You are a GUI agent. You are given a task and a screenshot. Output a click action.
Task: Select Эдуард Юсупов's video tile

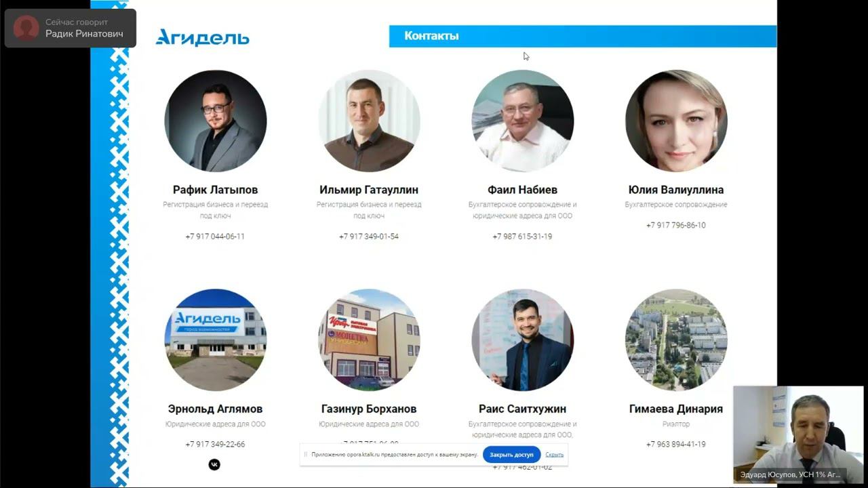coord(798,434)
